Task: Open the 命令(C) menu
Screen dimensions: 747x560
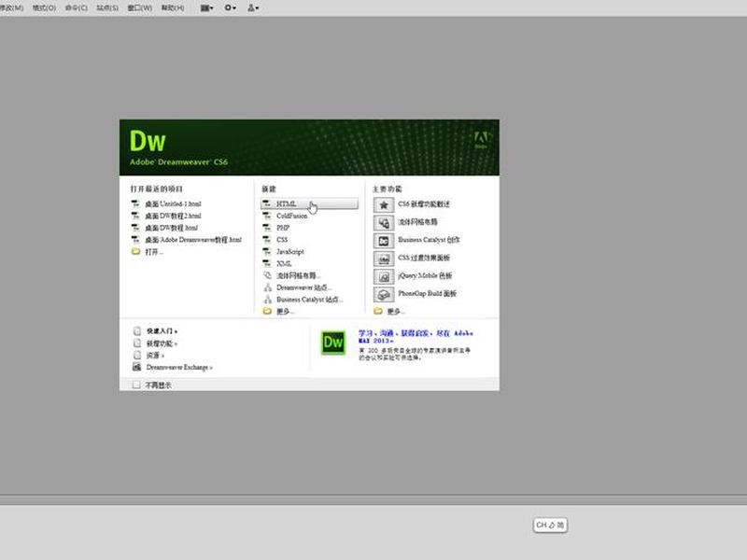Action: pos(77,8)
